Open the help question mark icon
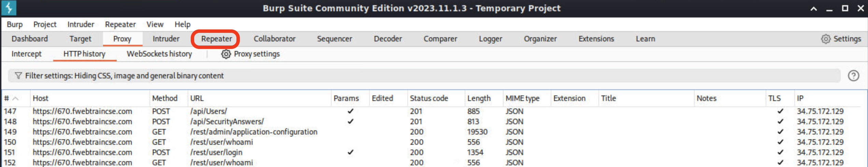The width and height of the screenshot is (868, 167). click(853, 76)
